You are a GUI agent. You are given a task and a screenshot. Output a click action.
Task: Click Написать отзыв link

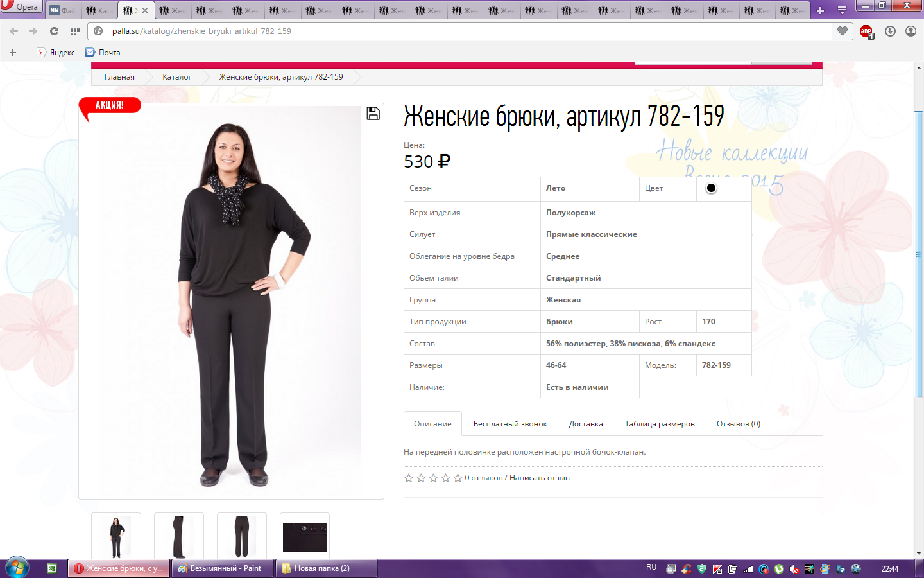click(539, 478)
